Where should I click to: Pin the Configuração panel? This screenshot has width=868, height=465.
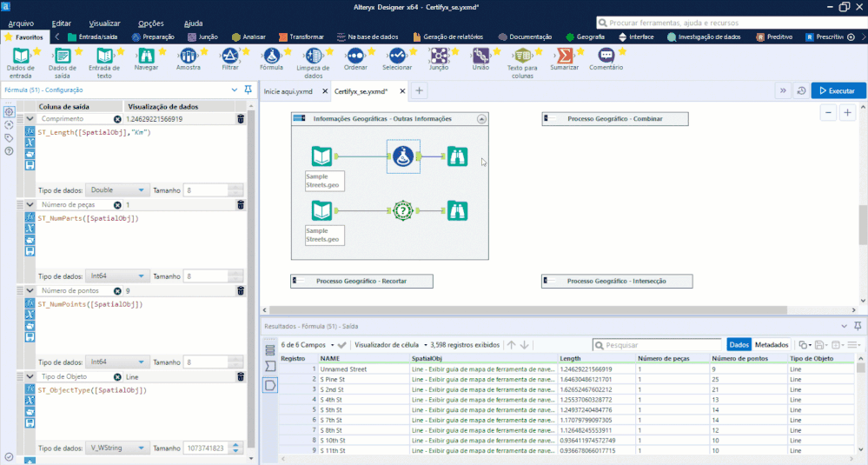pyautogui.click(x=248, y=90)
